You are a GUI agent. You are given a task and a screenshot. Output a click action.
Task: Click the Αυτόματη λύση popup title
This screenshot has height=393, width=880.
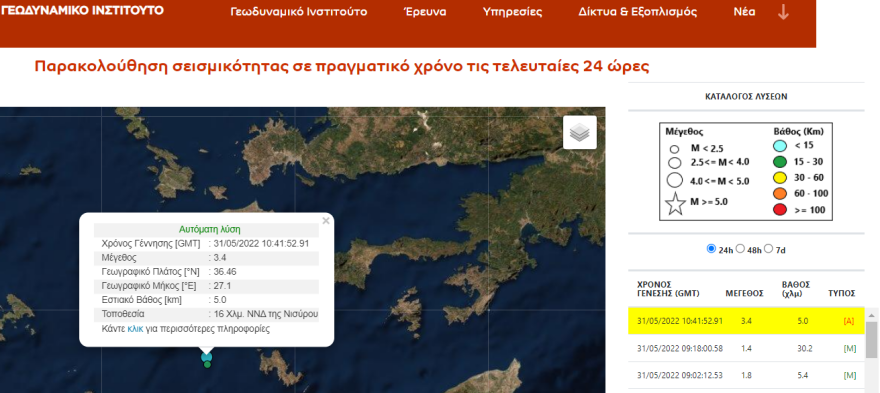(x=210, y=230)
